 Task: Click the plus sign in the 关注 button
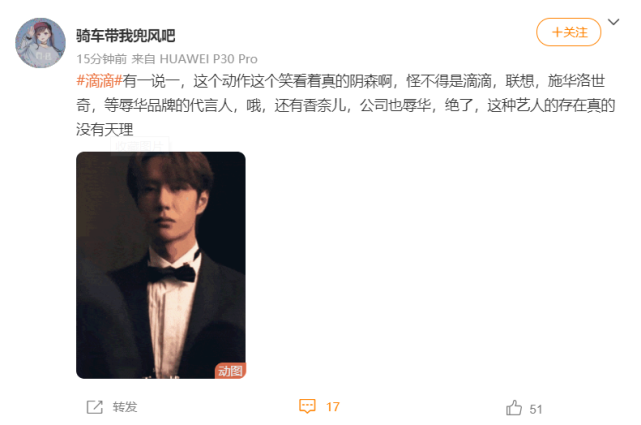(x=557, y=32)
